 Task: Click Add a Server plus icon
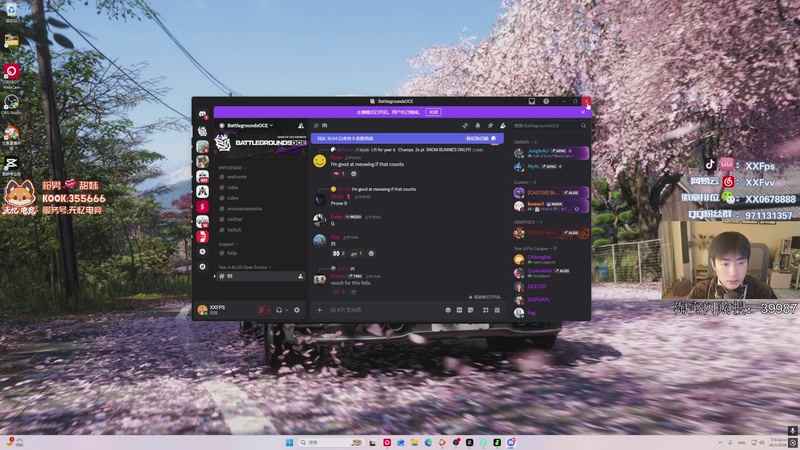(203, 252)
